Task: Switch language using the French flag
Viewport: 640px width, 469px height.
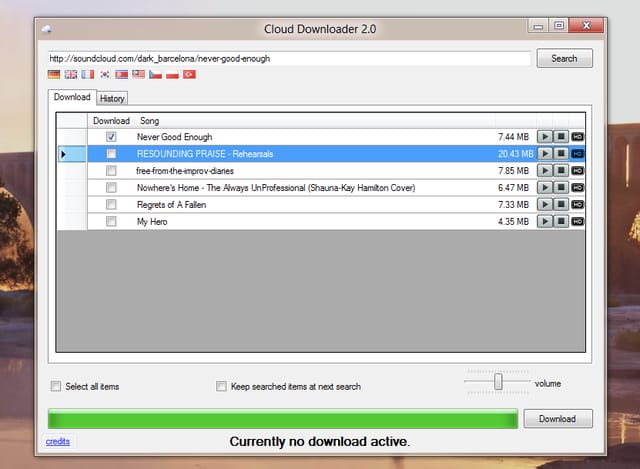Action: [87, 74]
